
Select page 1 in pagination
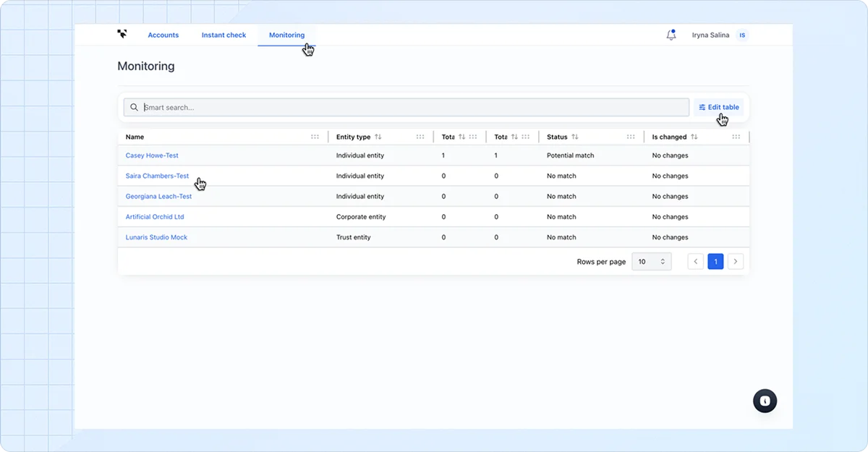(x=715, y=262)
